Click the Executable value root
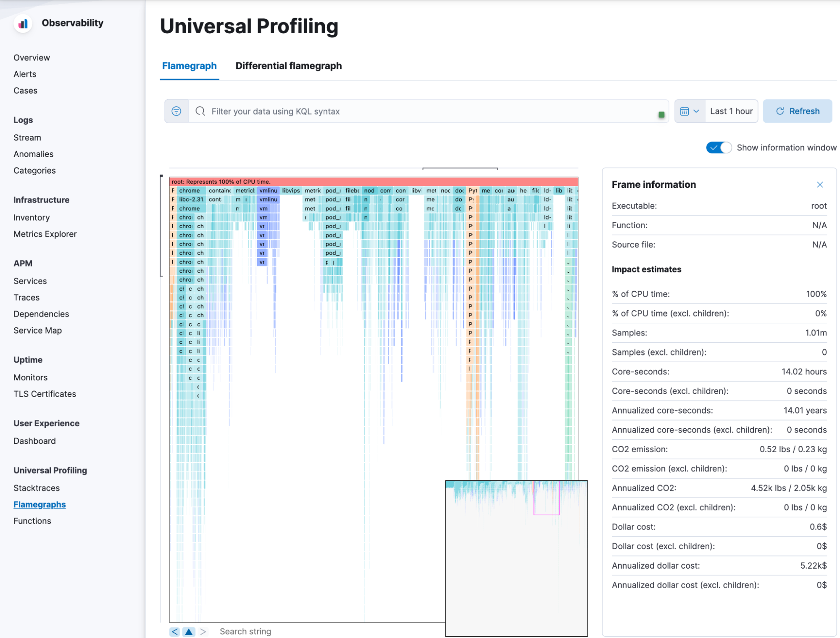 [819, 206]
